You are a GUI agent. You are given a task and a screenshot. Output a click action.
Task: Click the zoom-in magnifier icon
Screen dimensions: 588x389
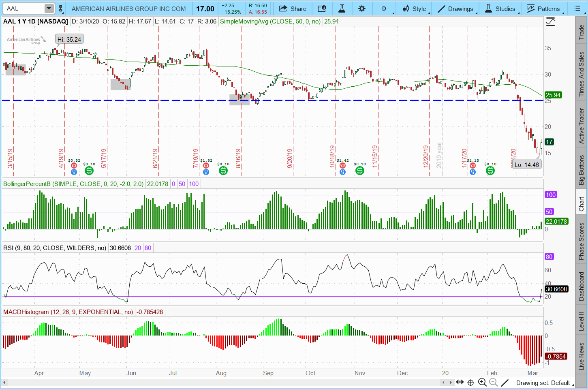(x=482, y=382)
